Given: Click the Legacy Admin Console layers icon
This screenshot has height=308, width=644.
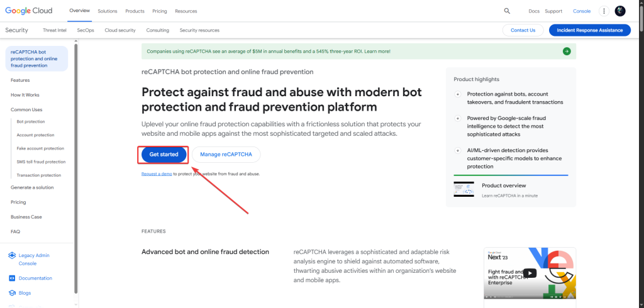Looking at the screenshot, I should coord(12,255).
